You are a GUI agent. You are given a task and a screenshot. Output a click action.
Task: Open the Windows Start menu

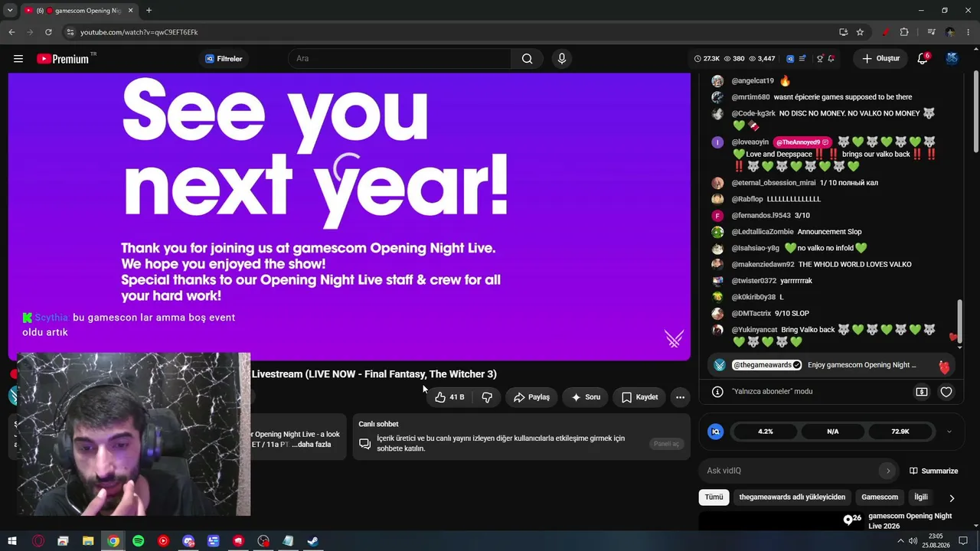point(12,541)
